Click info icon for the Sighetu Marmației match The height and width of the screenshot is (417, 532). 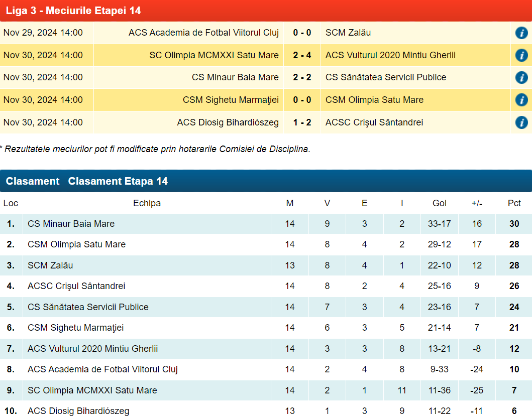521,100
